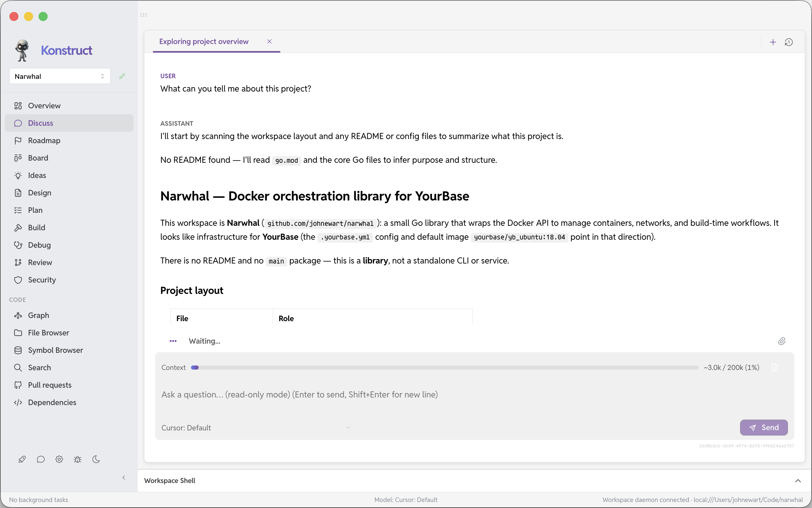Click the bug icon in sidebar footer
The height and width of the screenshot is (508, 812).
pos(78,459)
